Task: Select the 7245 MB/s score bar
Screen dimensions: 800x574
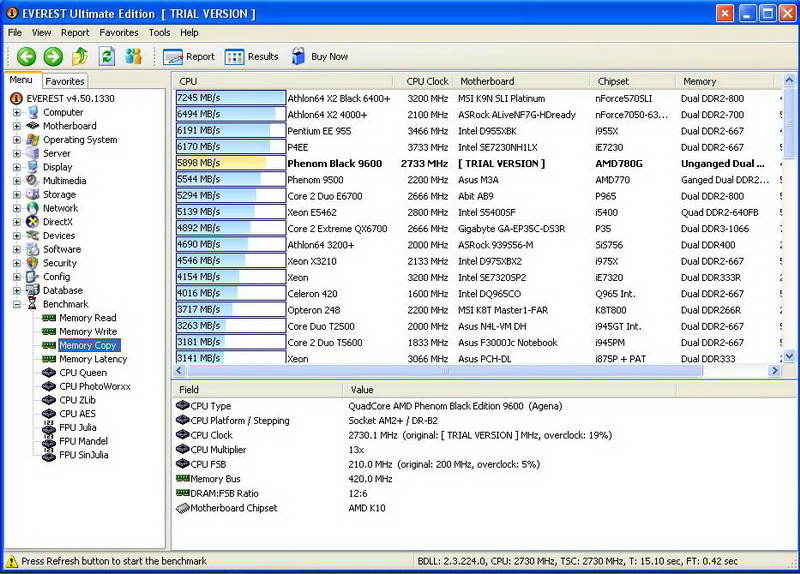Action: [231, 98]
